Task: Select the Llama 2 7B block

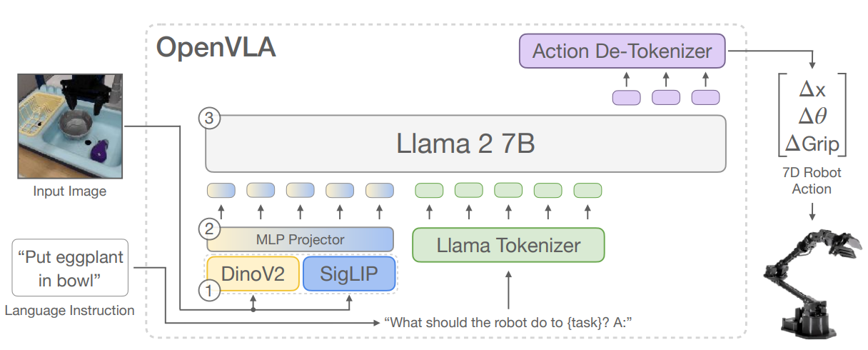Action: (465, 144)
